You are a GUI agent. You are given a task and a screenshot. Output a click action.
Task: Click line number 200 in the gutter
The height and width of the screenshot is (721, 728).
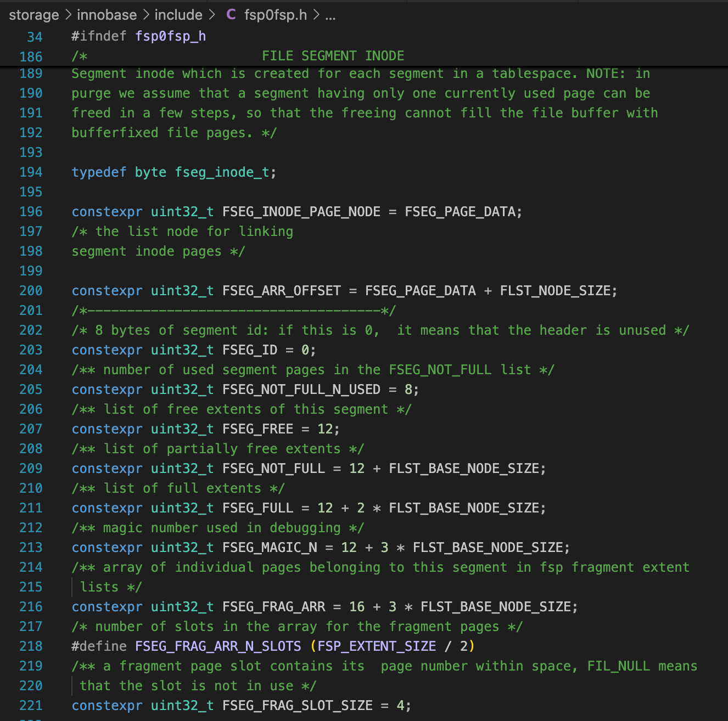31,290
